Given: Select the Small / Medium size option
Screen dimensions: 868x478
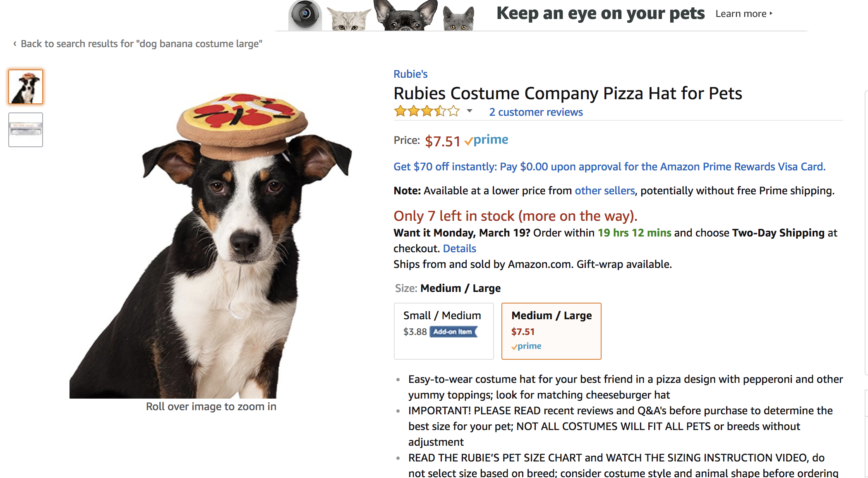Looking at the screenshot, I should [x=444, y=331].
